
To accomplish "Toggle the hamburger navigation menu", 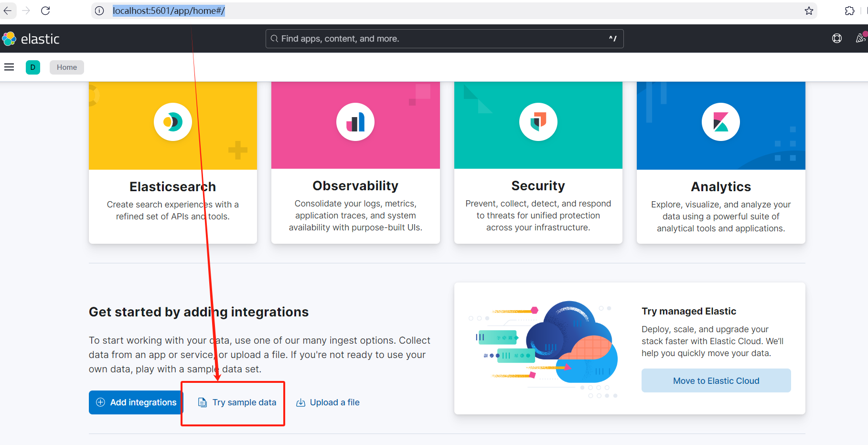I will pos(9,67).
